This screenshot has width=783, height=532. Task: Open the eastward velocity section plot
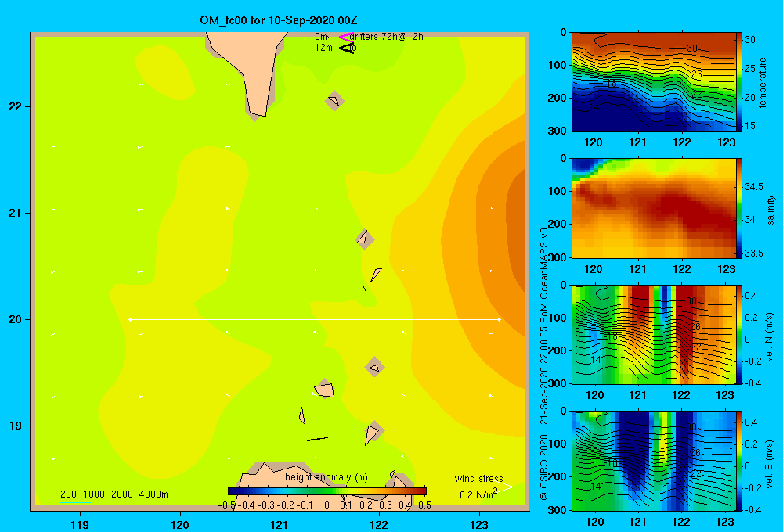click(654, 461)
